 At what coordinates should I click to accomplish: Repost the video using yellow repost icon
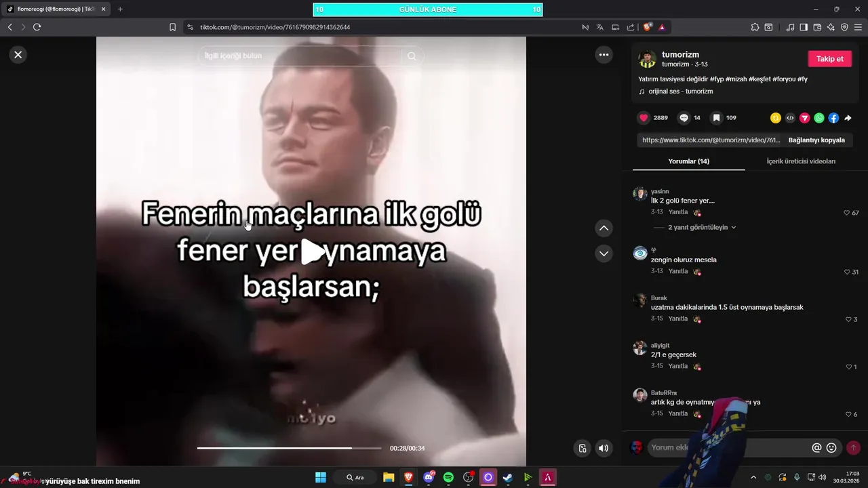click(x=776, y=118)
